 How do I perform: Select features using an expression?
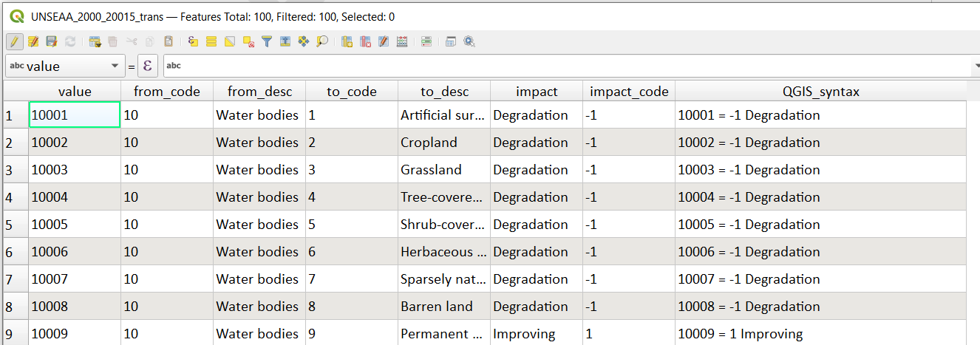[194, 41]
